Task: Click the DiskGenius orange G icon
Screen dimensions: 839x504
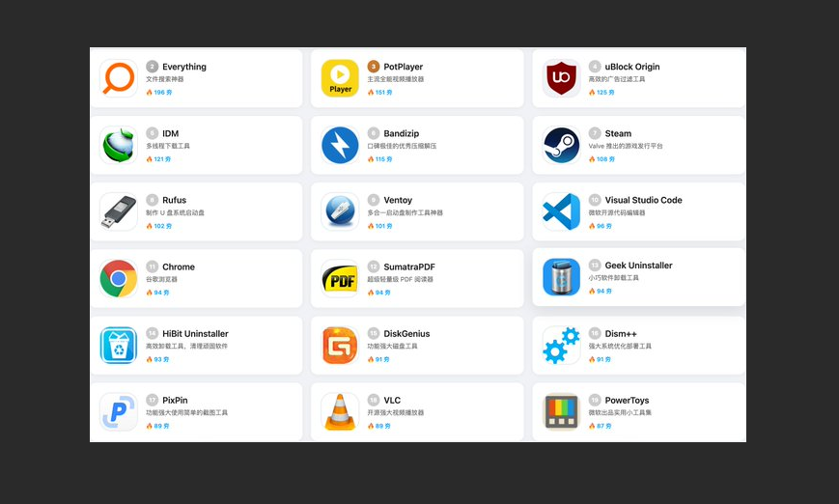Action: [x=340, y=346]
